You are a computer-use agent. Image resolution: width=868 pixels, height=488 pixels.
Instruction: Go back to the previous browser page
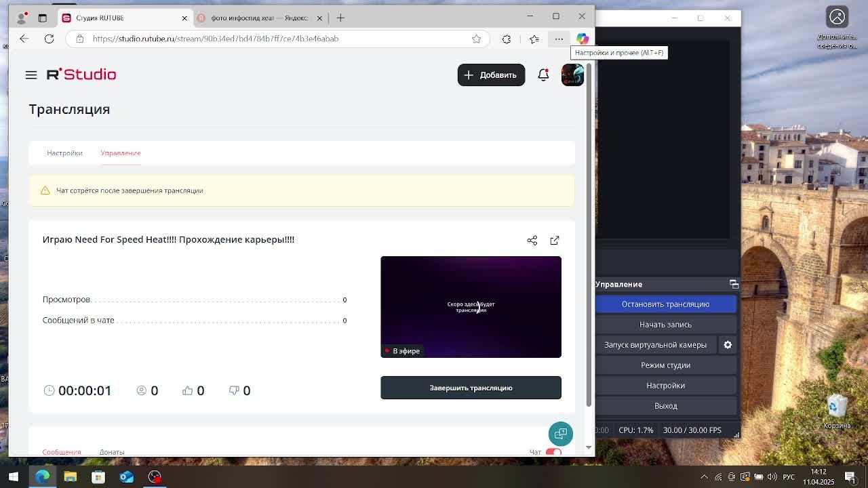pos(24,39)
